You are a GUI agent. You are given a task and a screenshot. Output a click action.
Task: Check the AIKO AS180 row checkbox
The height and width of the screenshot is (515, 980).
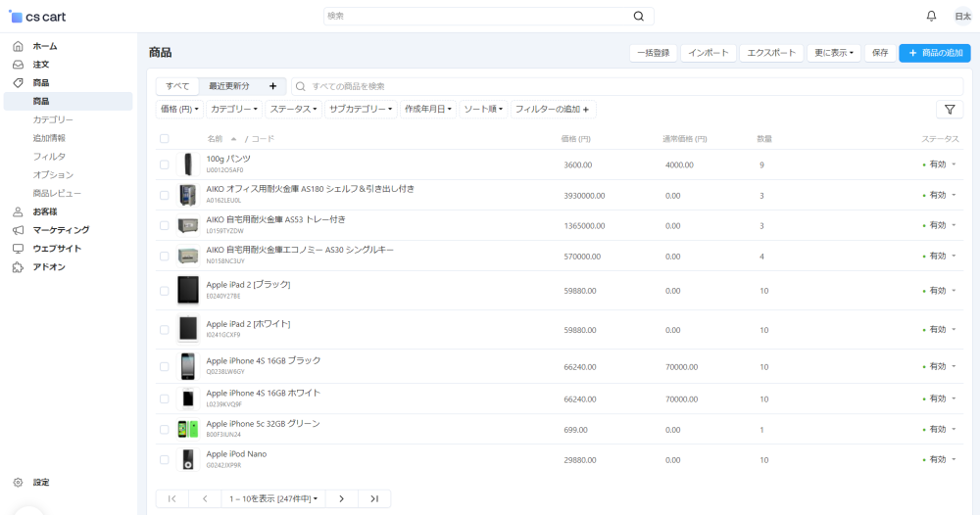coord(165,196)
